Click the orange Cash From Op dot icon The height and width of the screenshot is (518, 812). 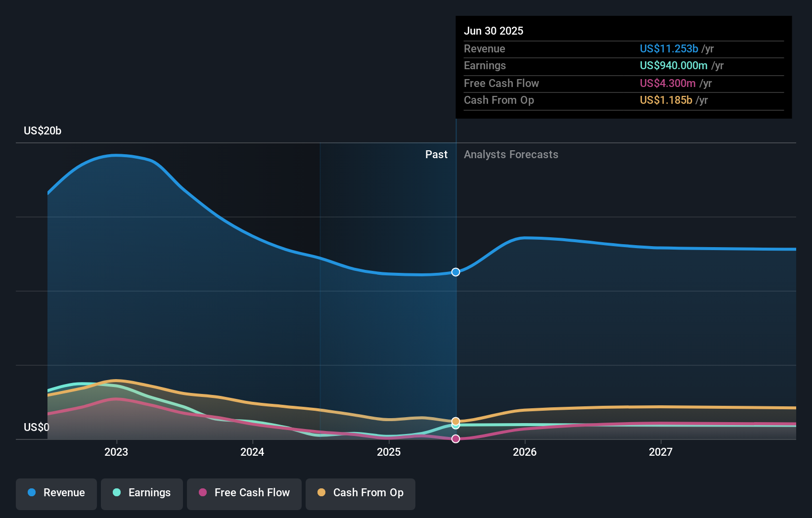(x=321, y=493)
